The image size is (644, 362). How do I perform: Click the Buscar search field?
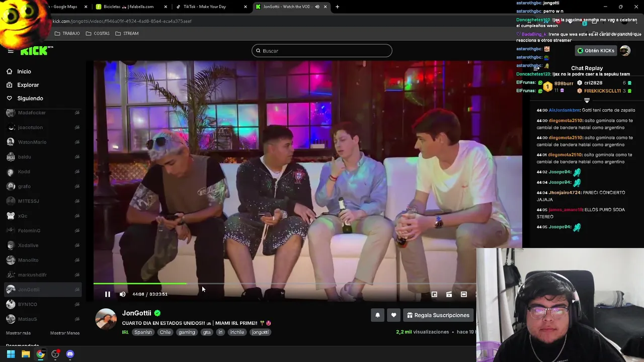pyautogui.click(x=322, y=51)
